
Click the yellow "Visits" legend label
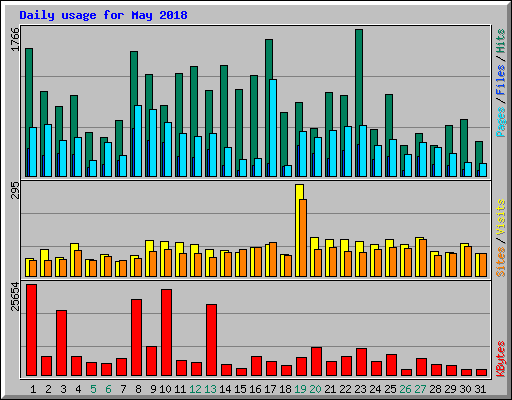click(501, 218)
